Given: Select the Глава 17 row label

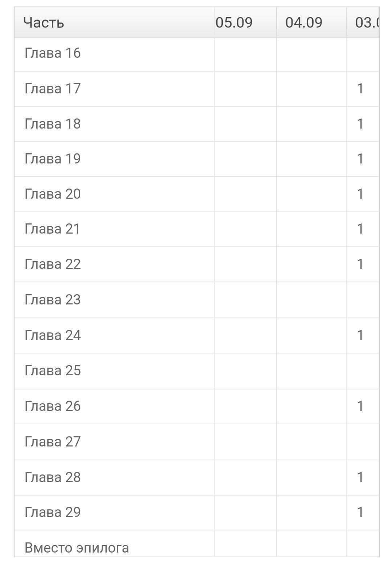Looking at the screenshot, I should tap(53, 89).
